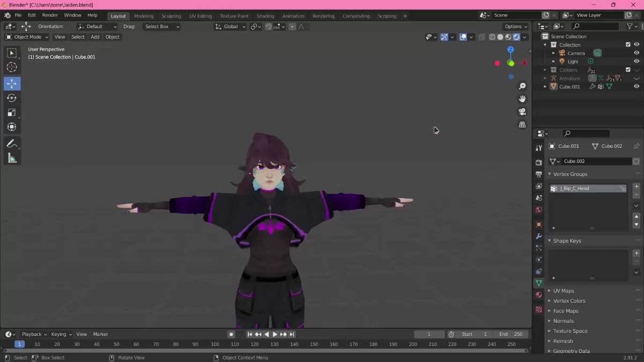Toggle the overlays display button
Screen dimensions: 644x362
point(463,37)
